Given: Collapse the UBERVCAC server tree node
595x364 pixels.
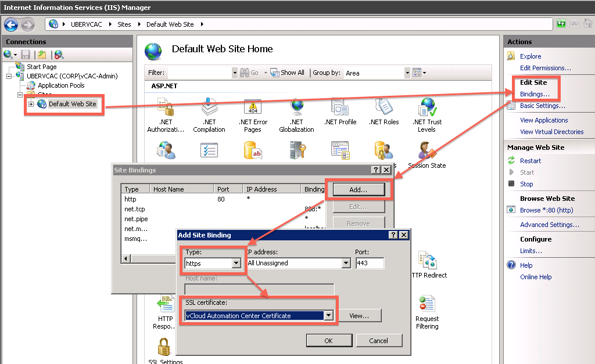Looking at the screenshot, I should point(9,76).
